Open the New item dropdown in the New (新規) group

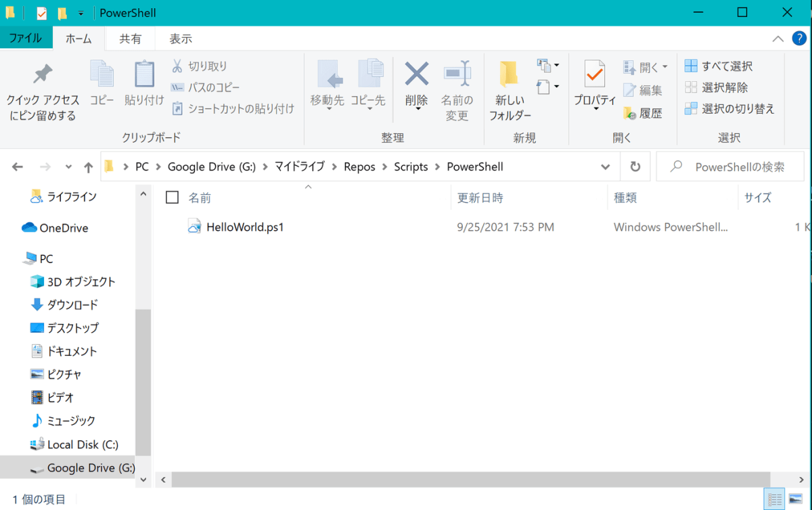coord(548,66)
